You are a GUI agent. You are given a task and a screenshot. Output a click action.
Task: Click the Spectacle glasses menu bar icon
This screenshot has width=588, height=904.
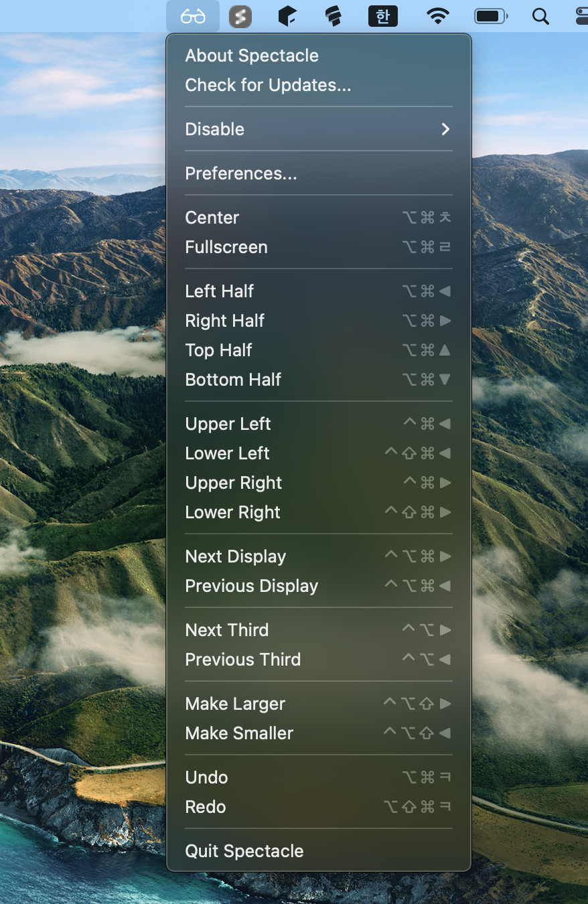[193, 16]
